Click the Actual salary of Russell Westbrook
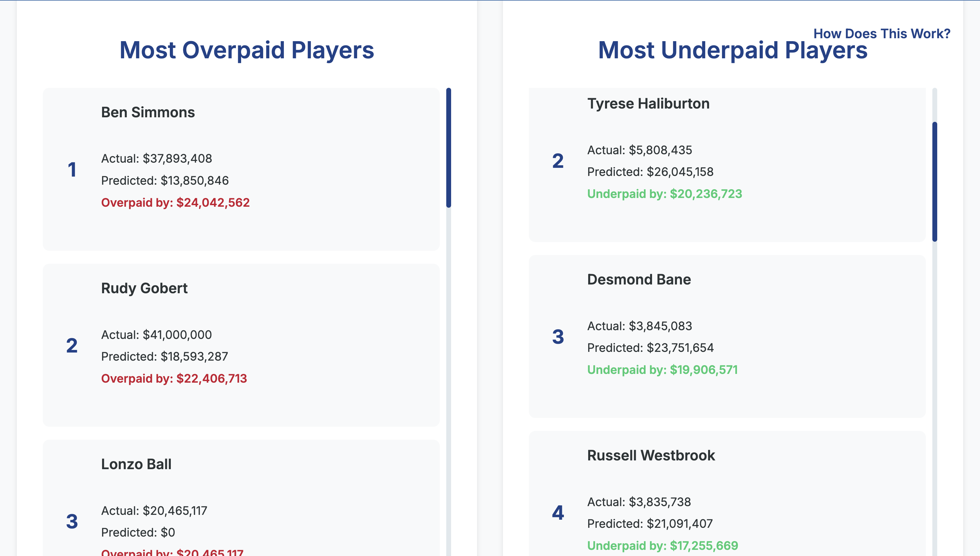This screenshot has width=980, height=556. 639,502
